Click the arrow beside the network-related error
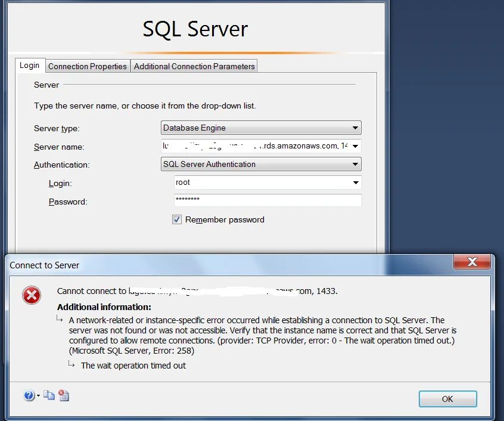The width and height of the screenshot is (504, 421). 60,318
